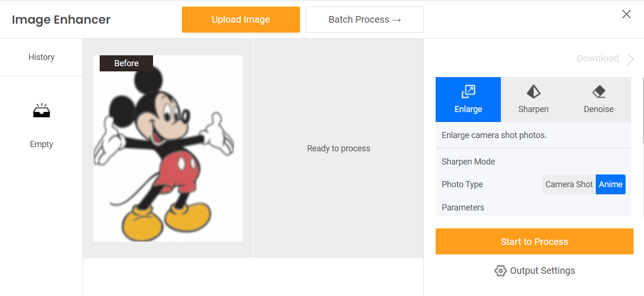Choose Anime photo type
The image size is (644, 296).
point(610,184)
